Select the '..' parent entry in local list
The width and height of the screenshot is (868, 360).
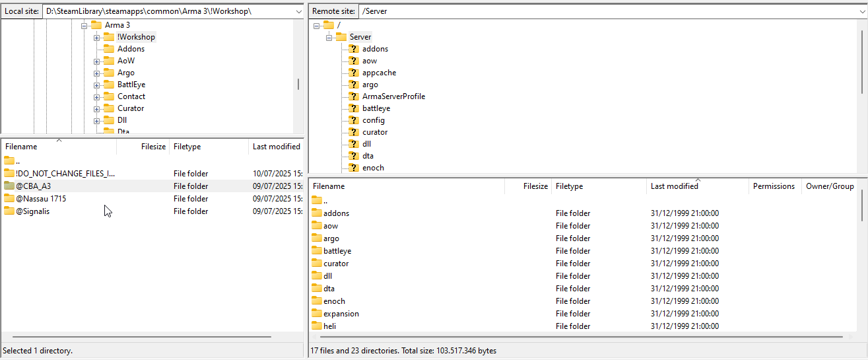click(x=152, y=161)
